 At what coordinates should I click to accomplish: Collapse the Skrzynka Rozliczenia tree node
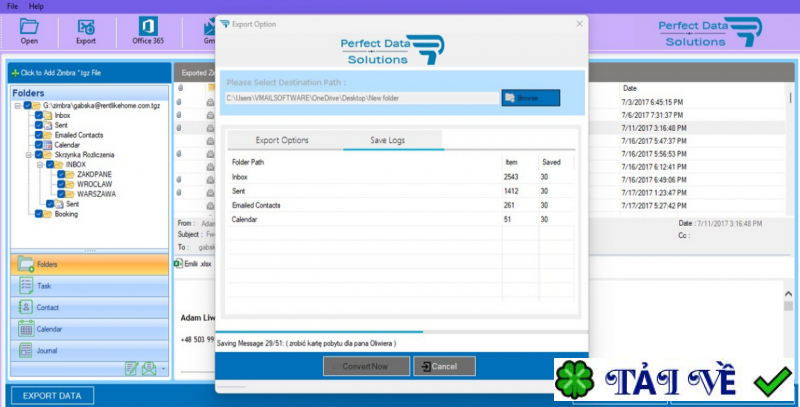pos(29,155)
